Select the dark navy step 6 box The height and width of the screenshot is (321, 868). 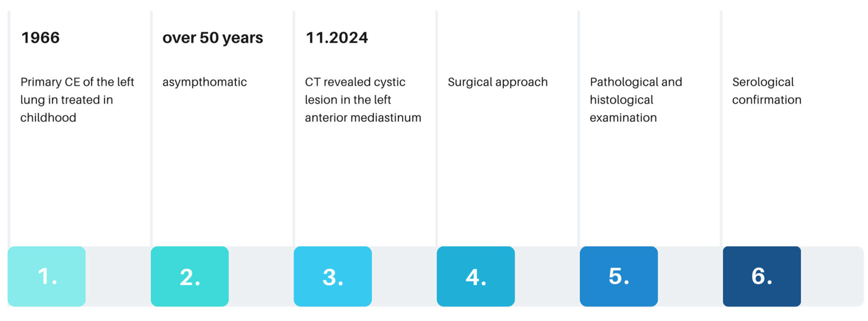tap(762, 276)
